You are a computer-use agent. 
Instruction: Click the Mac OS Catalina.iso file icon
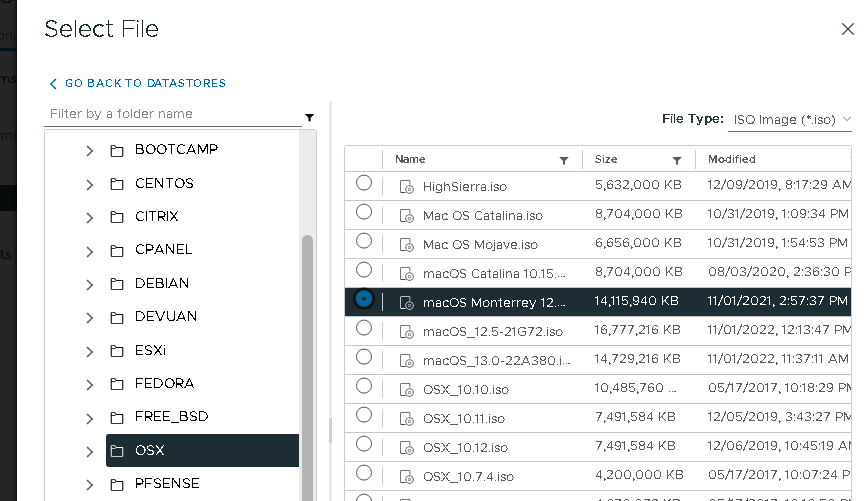[x=406, y=216]
